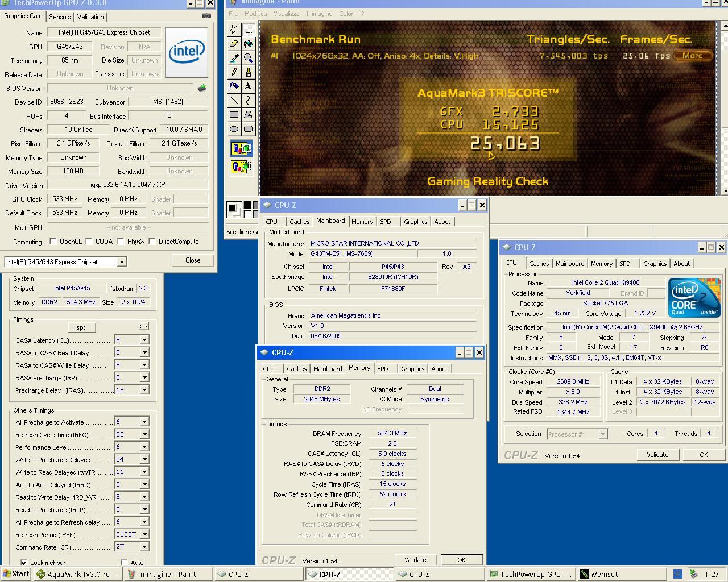728x582 pixels.
Task: Toggle OpenCL checkbox in GPU-Z
Action: (x=53, y=242)
